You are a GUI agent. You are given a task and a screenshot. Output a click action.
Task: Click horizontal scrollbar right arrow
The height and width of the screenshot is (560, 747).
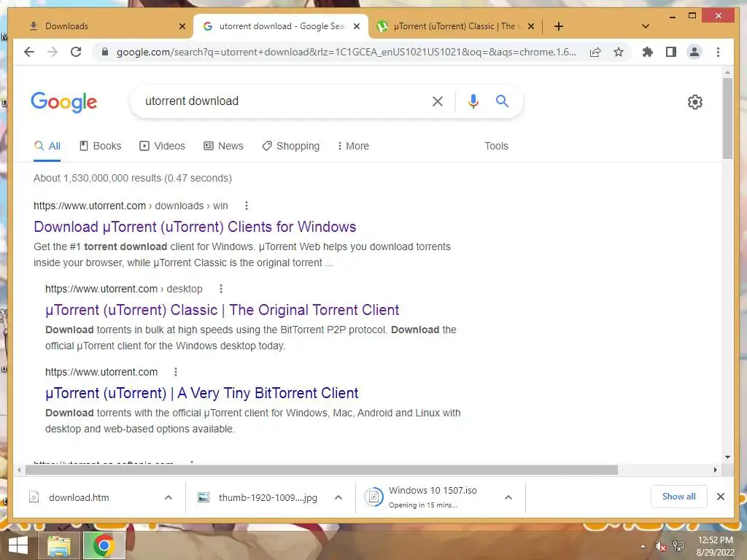(x=716, y=470)
